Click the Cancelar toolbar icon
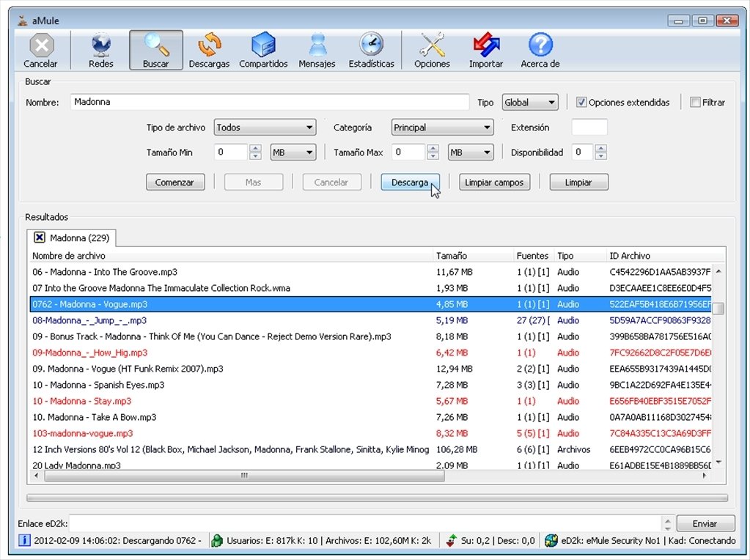 pyautogui.click(x=40, y=51)
